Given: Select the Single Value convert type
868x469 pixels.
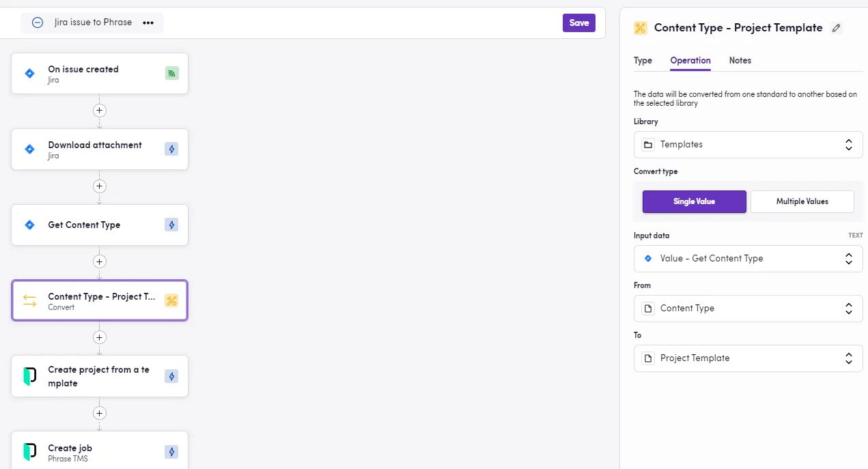Looking at the screenshot, I should pyautogui.click(x=694, y=201).
